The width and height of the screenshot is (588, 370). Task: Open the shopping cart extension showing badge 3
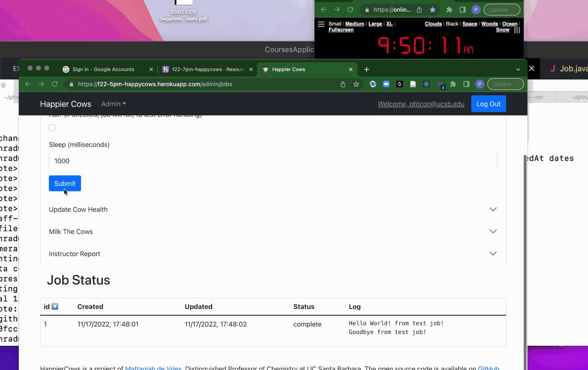440,84
